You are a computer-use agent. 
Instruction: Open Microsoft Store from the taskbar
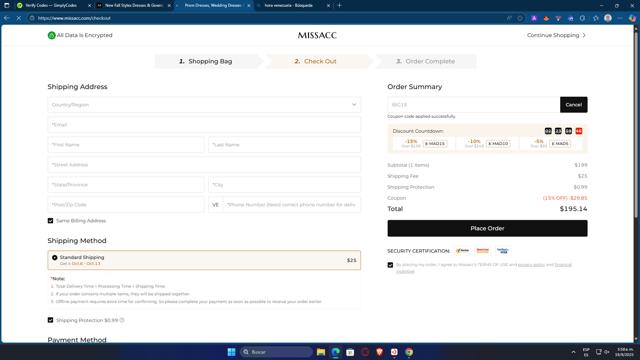[x=350, y=352]
